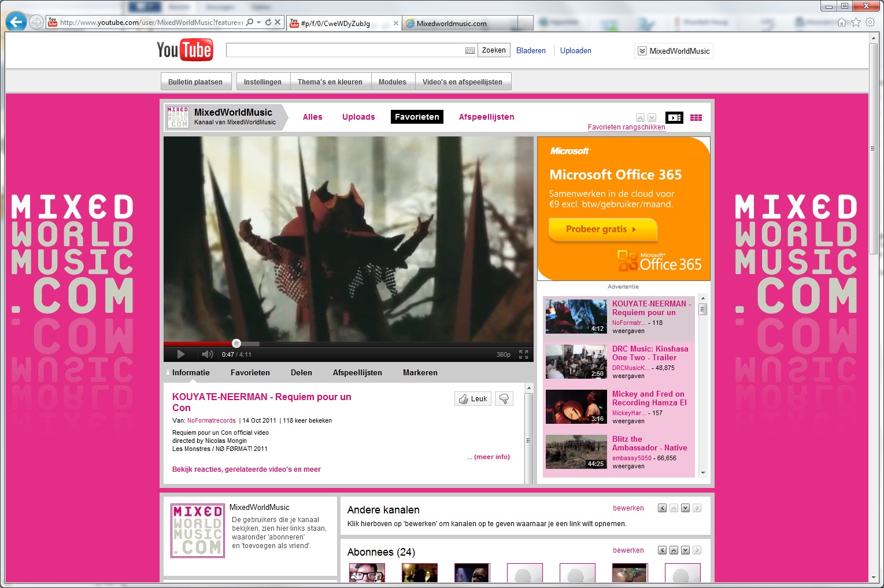This screenshot has width=884, height=588.
Task: Open the Informatie tab below video
Action: click(x=191, y=373)
